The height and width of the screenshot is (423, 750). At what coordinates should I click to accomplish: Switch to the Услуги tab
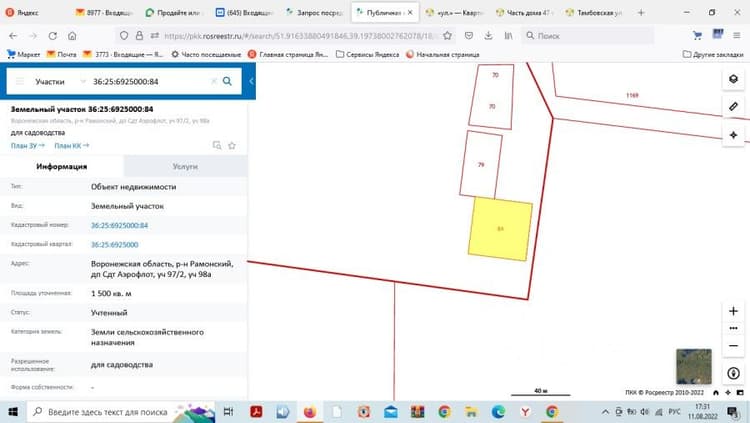click(x=185, y=167)
